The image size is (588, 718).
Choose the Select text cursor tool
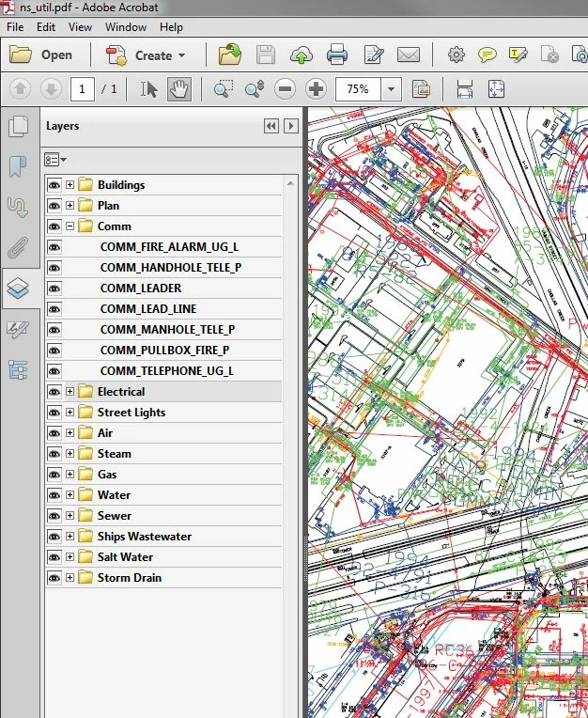click(148, 89)
